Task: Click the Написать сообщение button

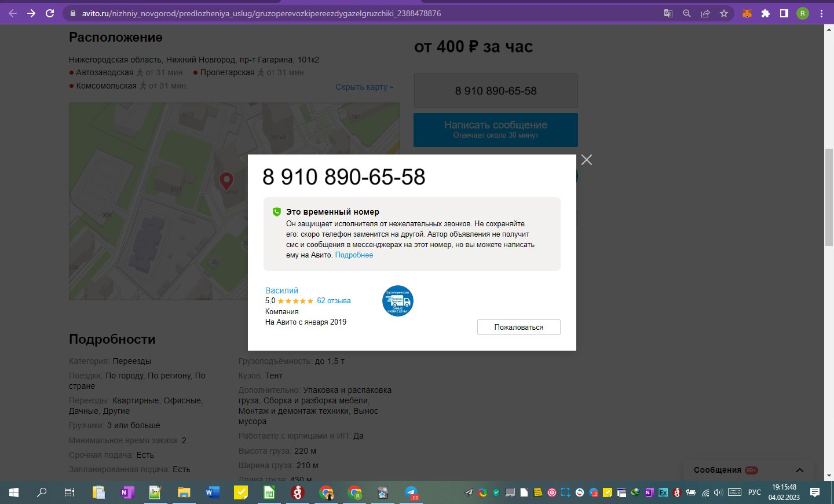Action: click(496, 130)
